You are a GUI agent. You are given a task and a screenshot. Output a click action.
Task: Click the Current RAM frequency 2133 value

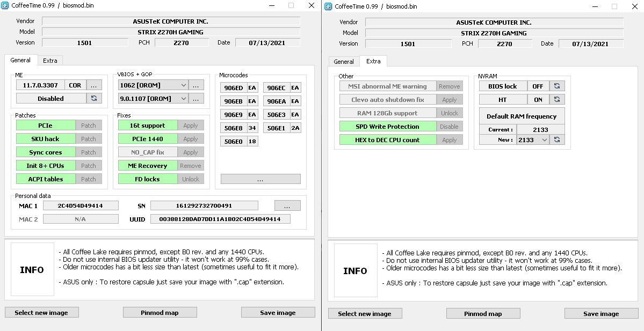[x=540, y=130]
